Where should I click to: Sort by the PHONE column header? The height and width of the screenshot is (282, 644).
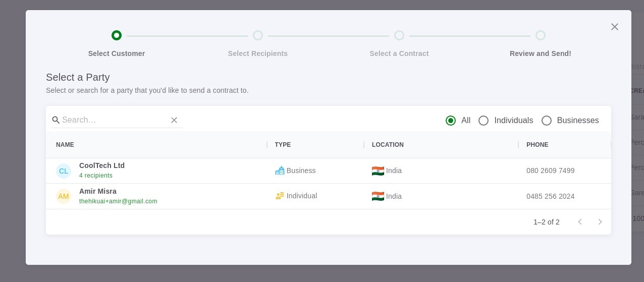(x=538, y=145)
